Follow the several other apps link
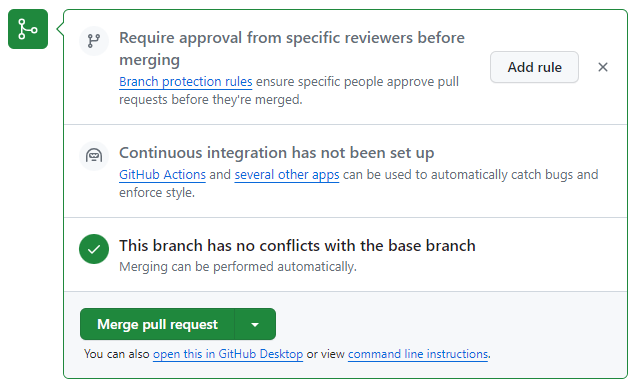 point(287,175)
